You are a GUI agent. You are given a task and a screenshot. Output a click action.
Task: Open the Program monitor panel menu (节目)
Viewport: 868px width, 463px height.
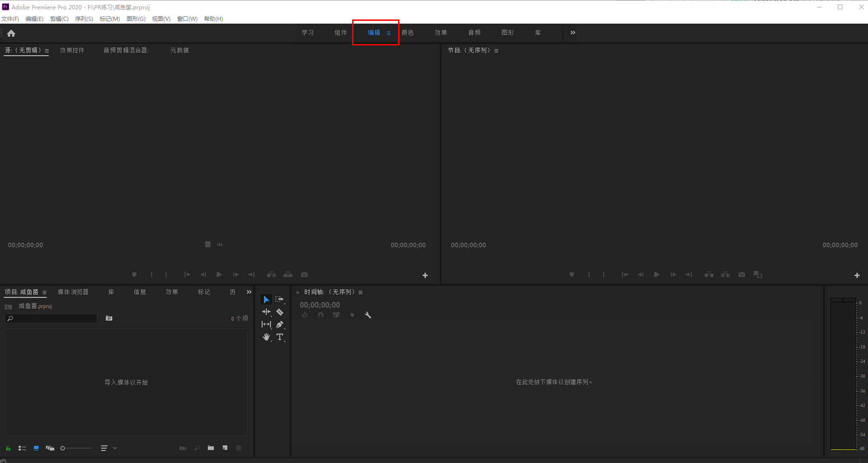pos(496,51)
